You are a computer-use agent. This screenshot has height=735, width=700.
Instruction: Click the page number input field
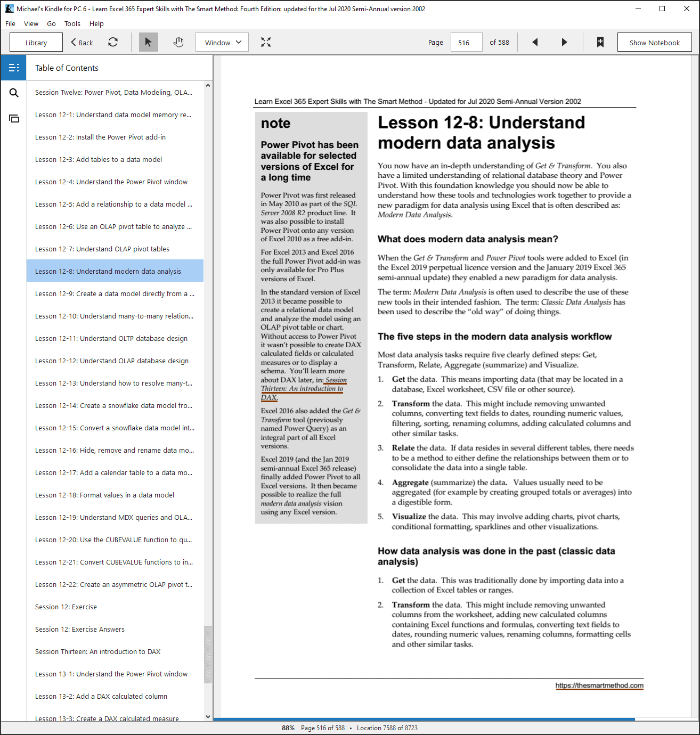point(467,42)
